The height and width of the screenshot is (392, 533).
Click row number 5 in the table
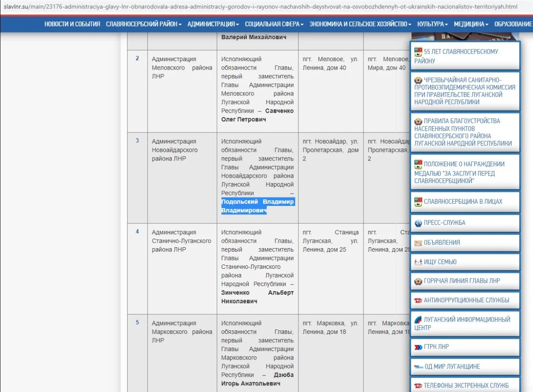(137, 322)
